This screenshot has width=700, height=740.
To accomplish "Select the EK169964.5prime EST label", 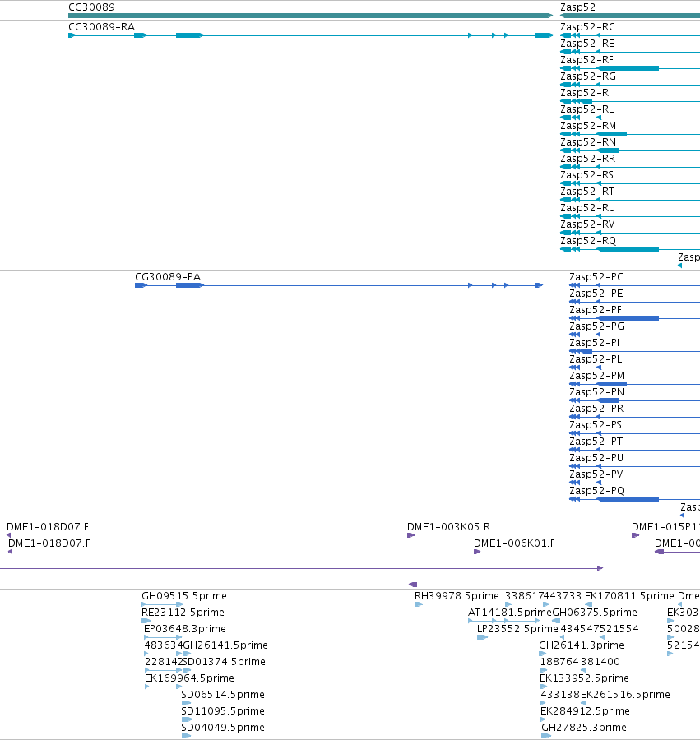I will click(189, 678).
